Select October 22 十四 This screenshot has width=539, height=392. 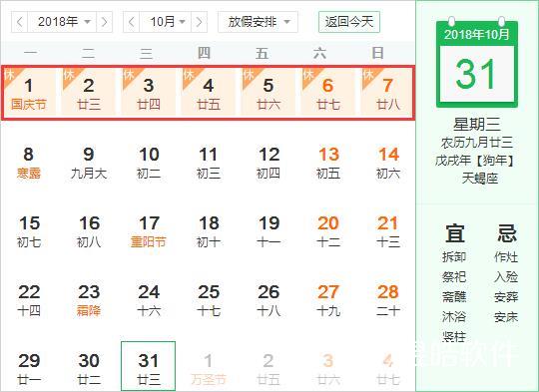point(29,299)
